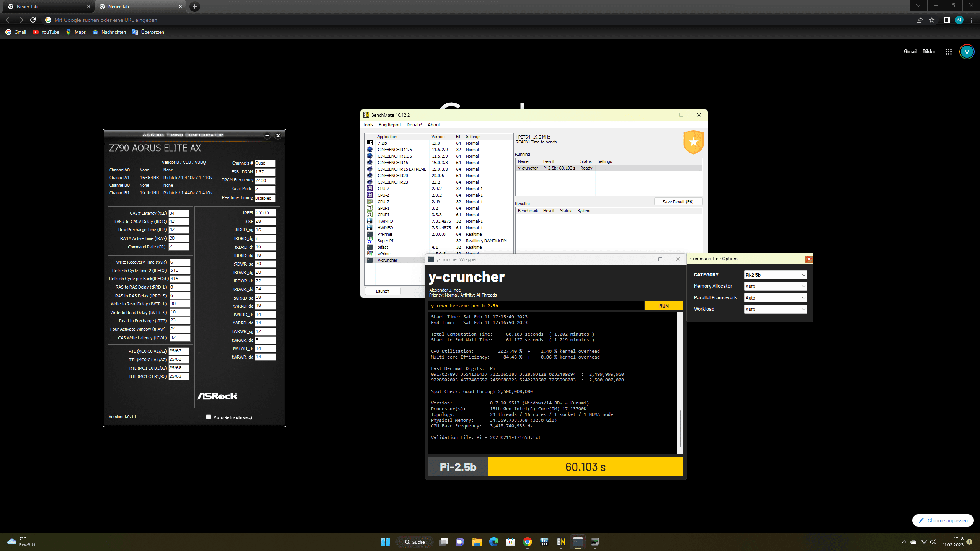Viewport: 980px width, 551px height.
Task: Click the weather widget in taskbar
Action: 22,542
